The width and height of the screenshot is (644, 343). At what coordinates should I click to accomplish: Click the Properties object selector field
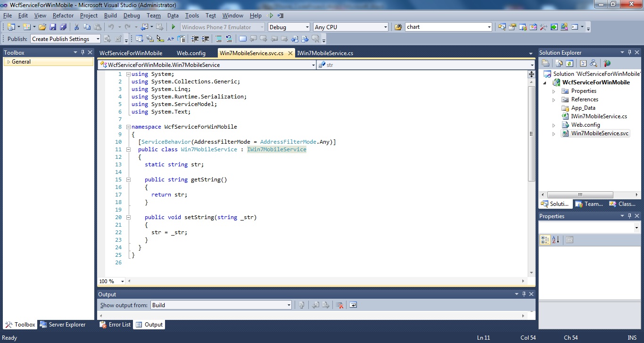[x=589, y=228]
